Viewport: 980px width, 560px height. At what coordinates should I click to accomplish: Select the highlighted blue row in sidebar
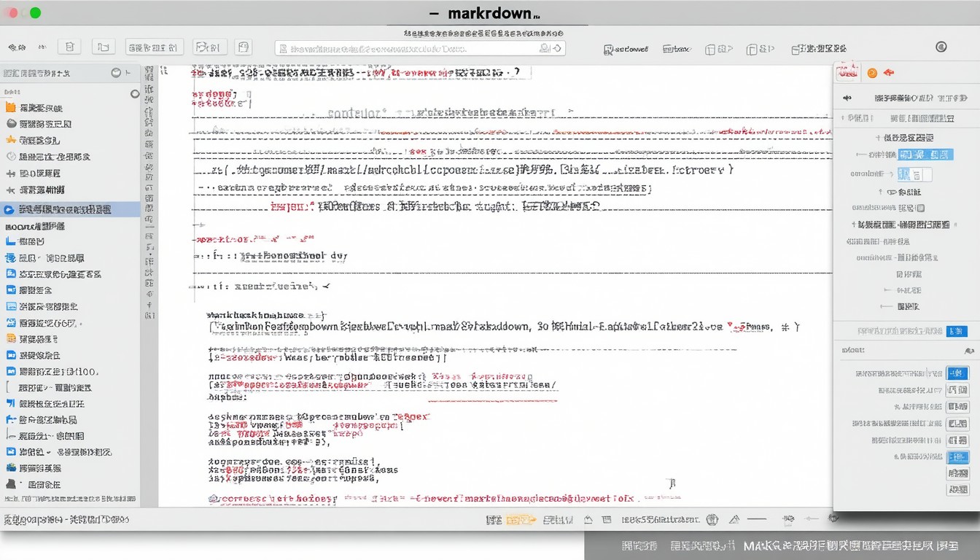pos(70,209)
